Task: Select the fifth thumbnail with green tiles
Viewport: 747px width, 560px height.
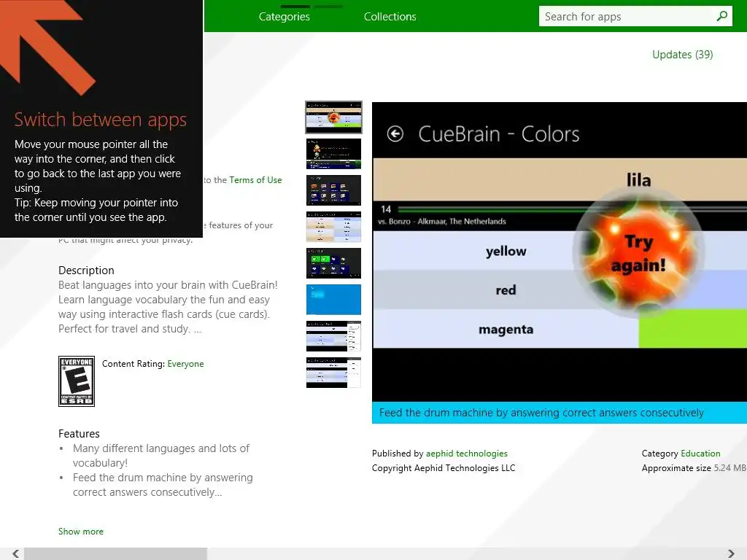Action: [x=333, y=262]
